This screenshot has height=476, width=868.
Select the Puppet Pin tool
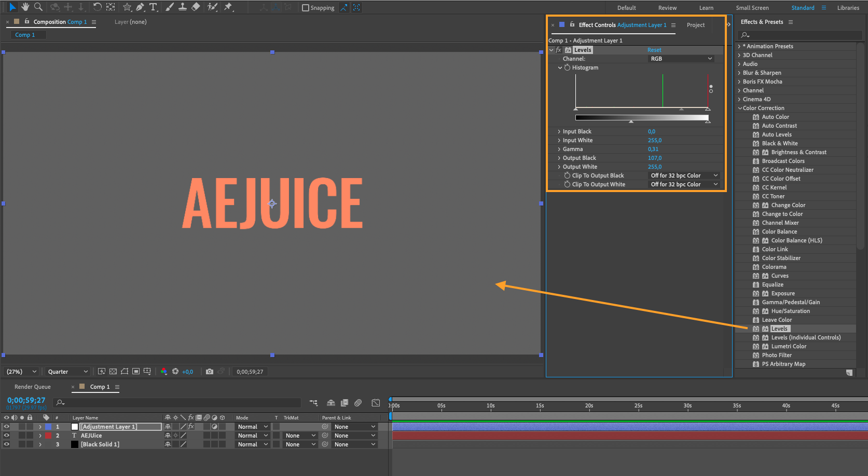(228, 7)
